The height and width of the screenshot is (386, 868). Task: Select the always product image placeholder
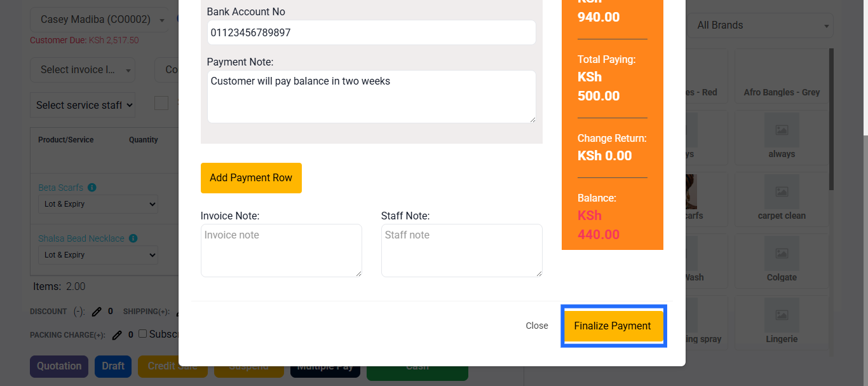point(782,130)
